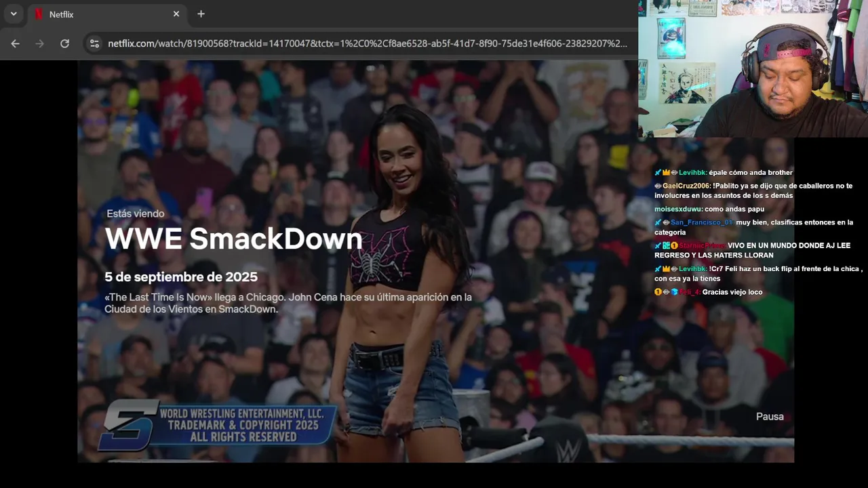This screenshot has height=488, width=868.
Task: Click the 'Pausa' indicator on the video
Action: pyautogui.click(x=770, y=416)
